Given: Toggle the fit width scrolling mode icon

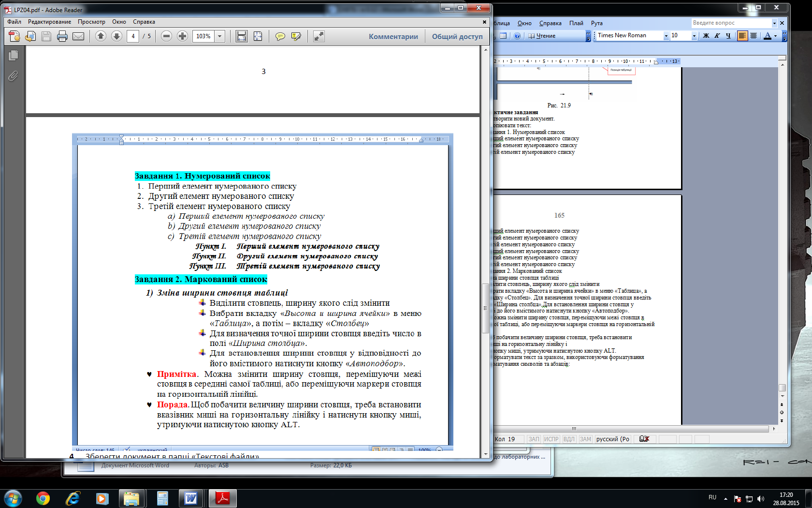Looking at the screenshot, I should click(242, 36).
